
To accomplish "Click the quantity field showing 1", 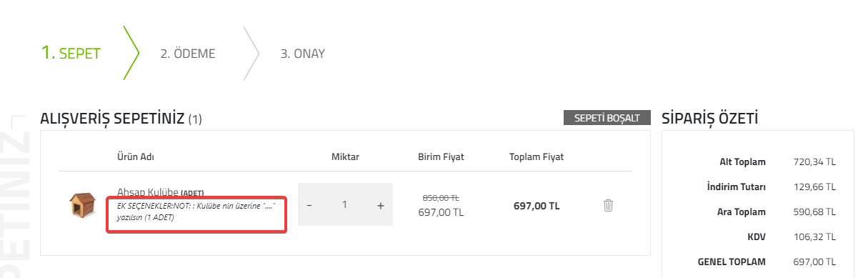I will [x=345, y=205].
